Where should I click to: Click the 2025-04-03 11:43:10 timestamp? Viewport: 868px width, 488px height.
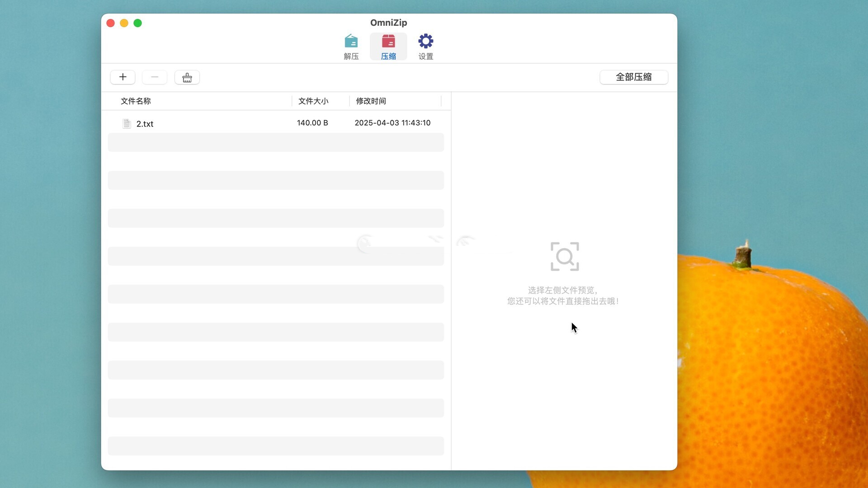coord(392,123)
